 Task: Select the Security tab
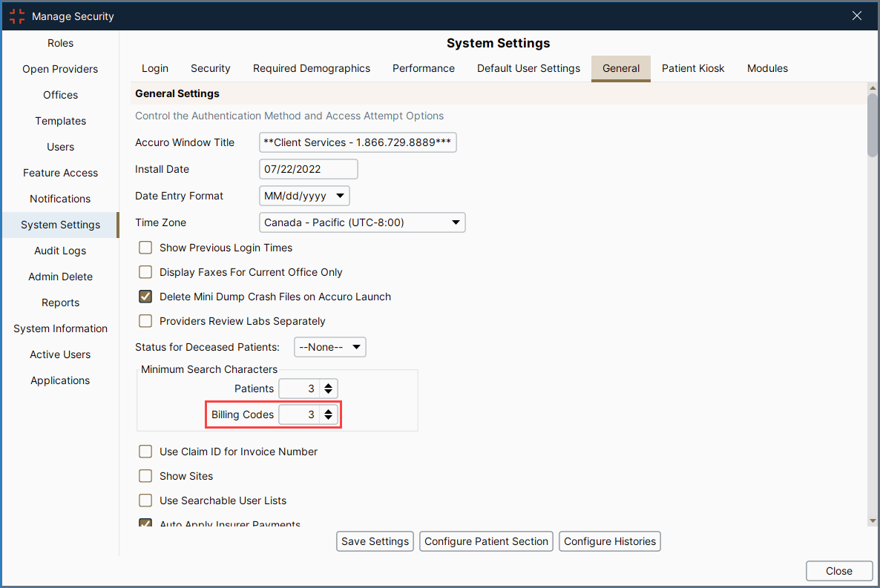click(x=210, y=68)
